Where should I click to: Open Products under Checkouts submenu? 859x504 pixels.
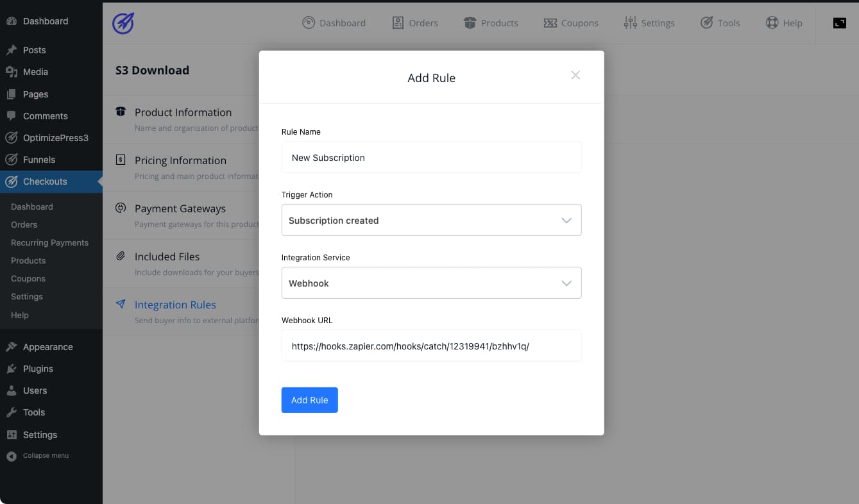point(28,260)
